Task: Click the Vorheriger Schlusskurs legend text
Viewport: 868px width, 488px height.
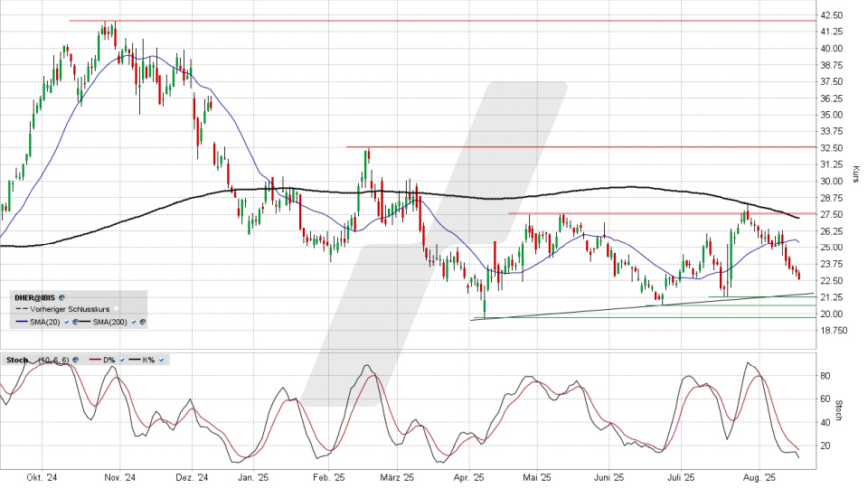Action: point(70,310)
